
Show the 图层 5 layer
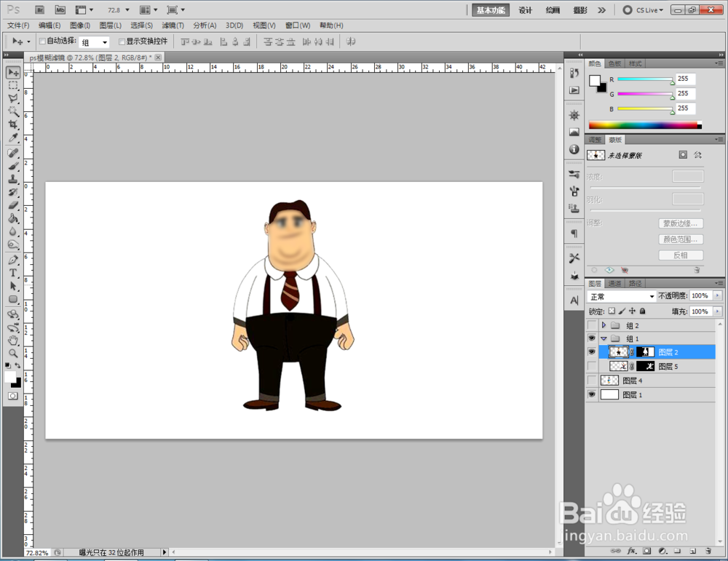point(591,366)
